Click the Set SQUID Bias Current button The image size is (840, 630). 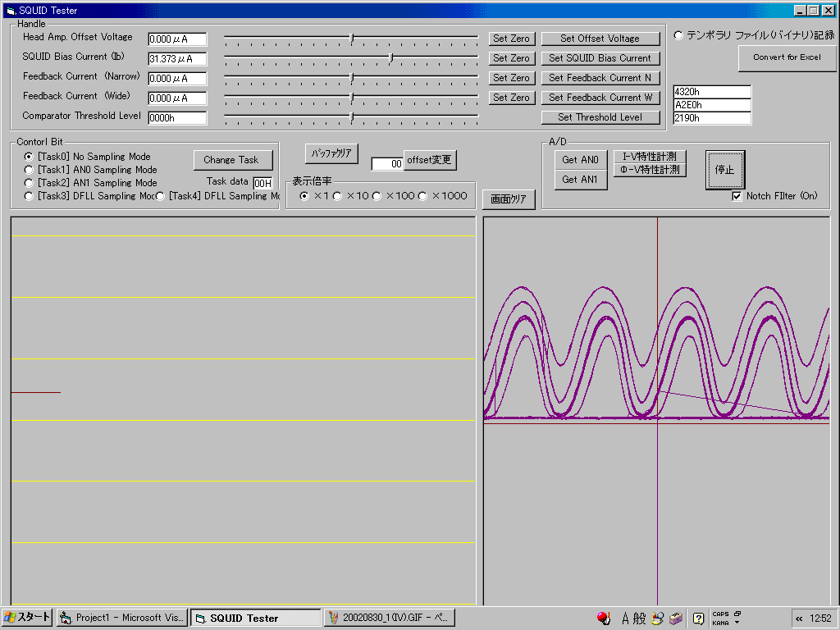(x=600, y=58)
